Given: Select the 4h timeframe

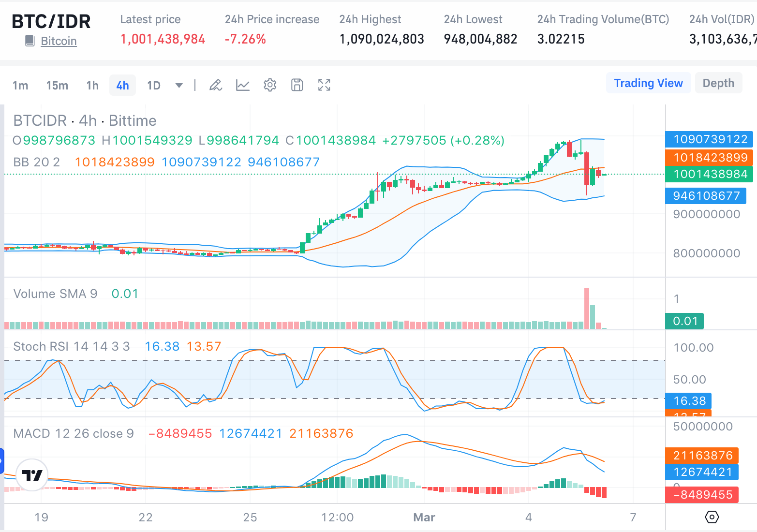Looking at the screenshot, I should tap(122, 86).
